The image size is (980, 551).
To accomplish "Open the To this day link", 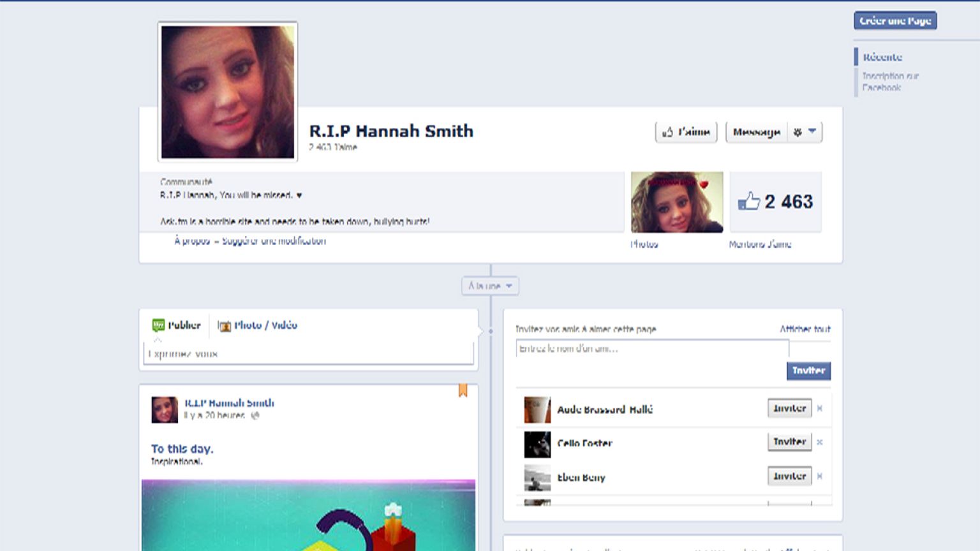I will coord(182,449).
